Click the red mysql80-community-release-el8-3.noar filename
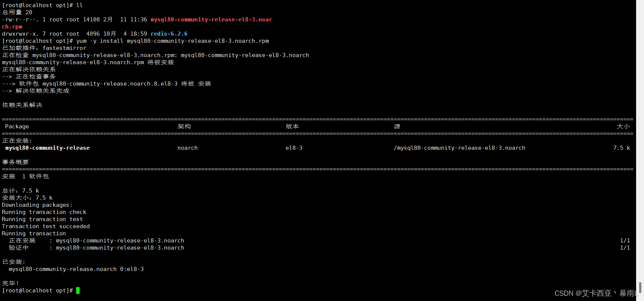 (x=211, y=20)
